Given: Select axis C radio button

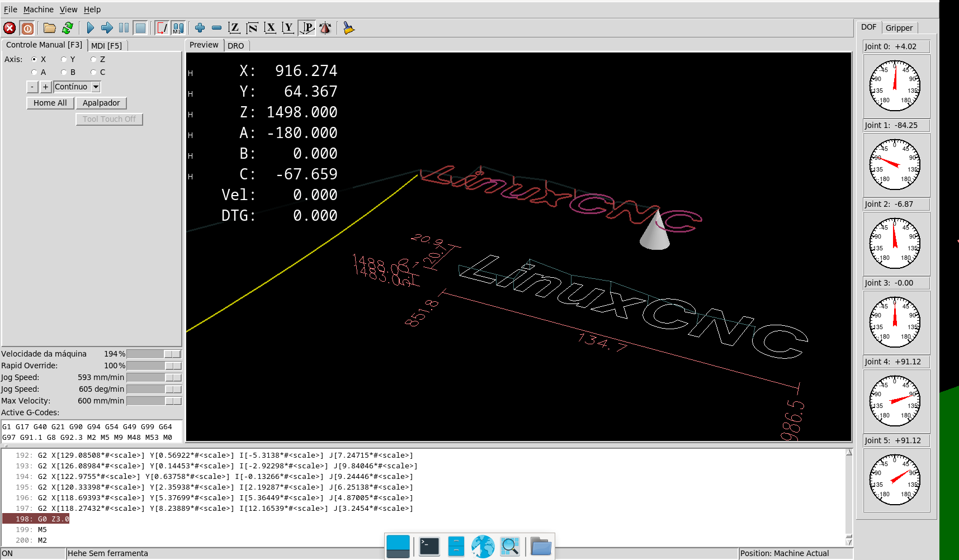Looking at the screenshot, I should [x=93, y=72].
